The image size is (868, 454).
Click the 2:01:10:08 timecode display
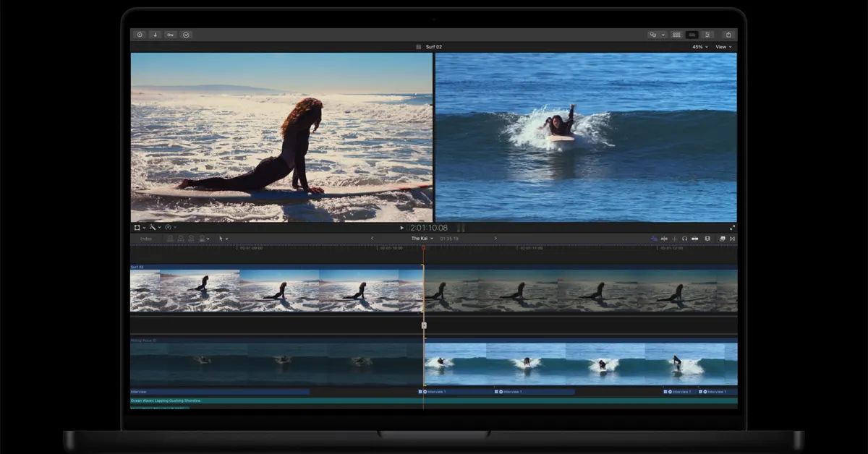[430, 227]
